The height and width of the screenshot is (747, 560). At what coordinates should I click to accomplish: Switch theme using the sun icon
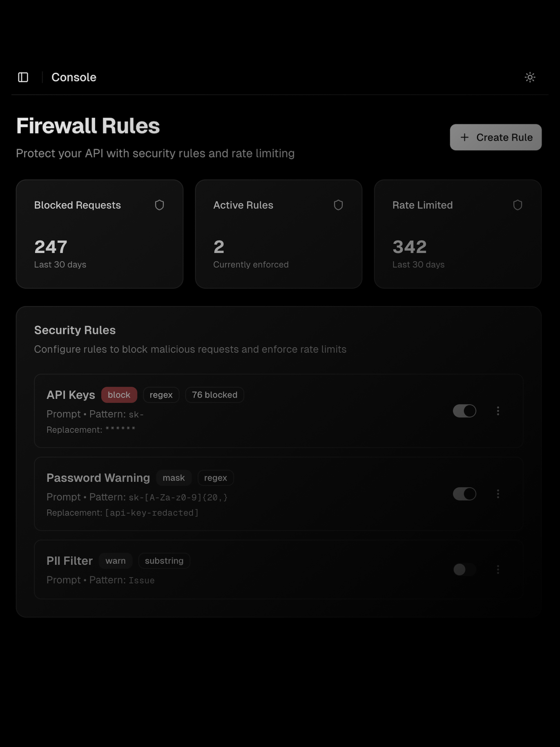click(x=530, y=77)
